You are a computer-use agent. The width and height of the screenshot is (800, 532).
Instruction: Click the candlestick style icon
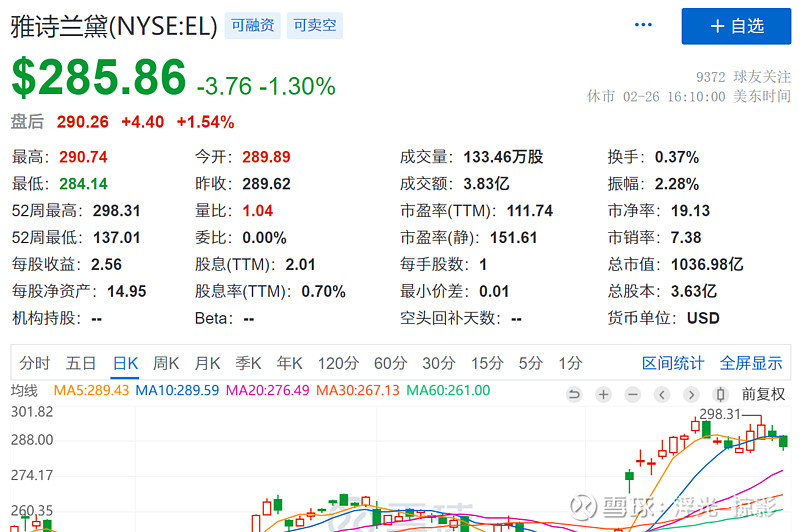(x=720, y=394)
